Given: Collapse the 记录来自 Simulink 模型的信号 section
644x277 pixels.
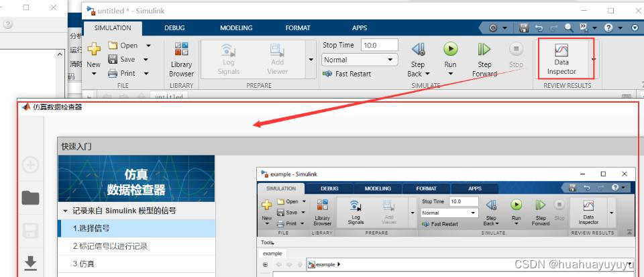Looking at the screenshot, I should click(x=65, y=211).
